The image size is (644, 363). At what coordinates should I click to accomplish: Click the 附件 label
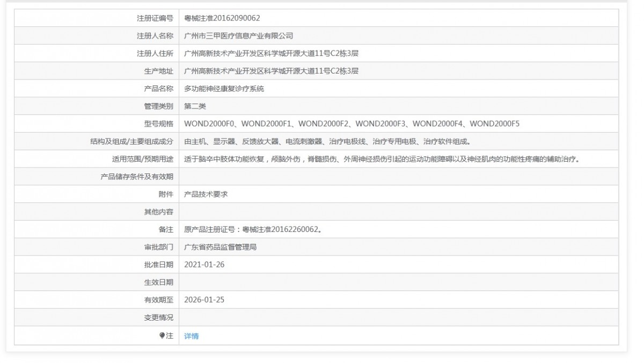(166, 195)
